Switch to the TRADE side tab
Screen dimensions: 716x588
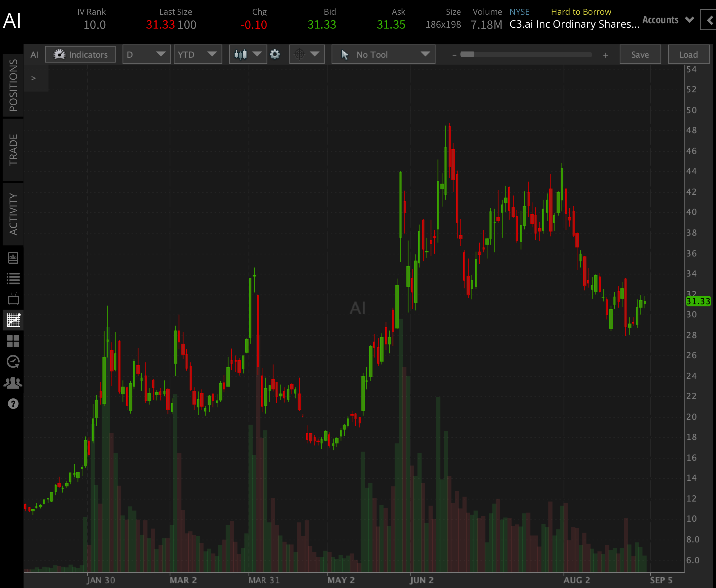pos(13,149)
